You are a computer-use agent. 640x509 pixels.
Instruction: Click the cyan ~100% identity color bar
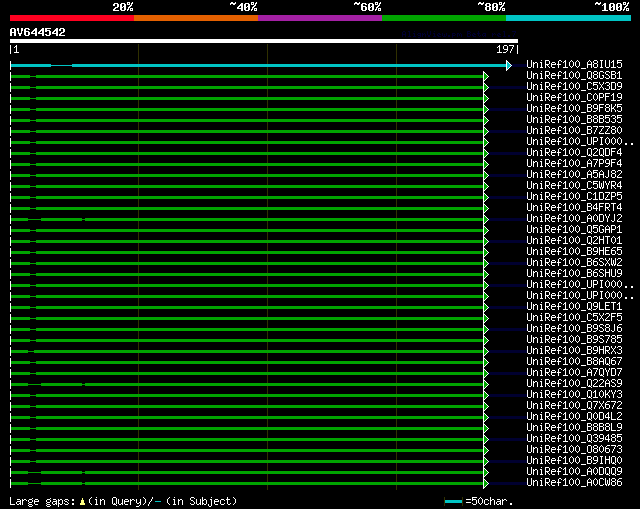click(x=569, y=18)
